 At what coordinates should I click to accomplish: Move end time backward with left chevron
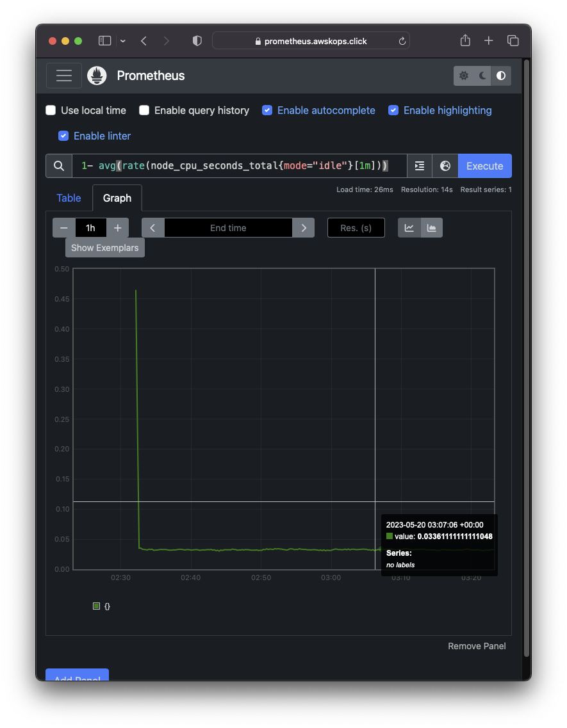(x=153, y=227)
